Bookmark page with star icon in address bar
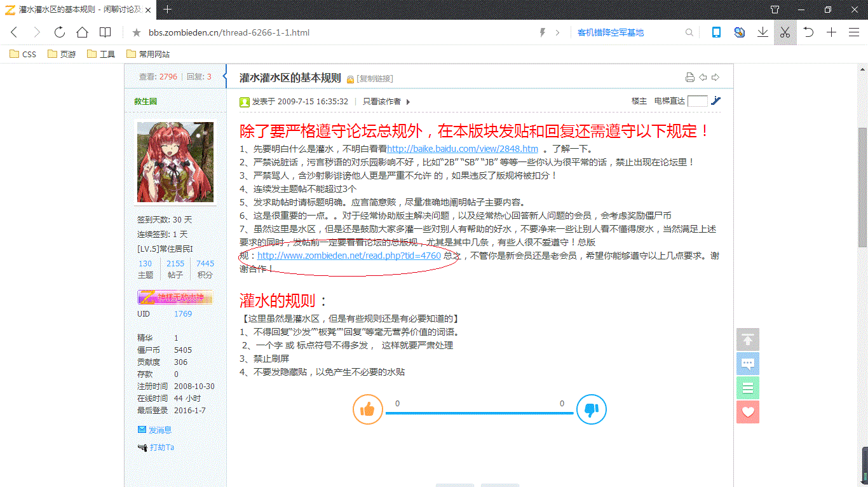The height and width of the screenshot is (487, 868). 136,32
